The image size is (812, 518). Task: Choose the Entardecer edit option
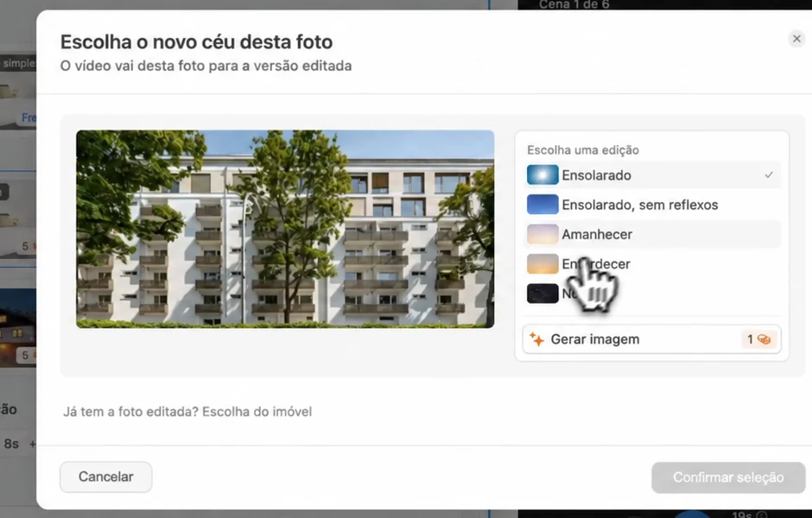tap(652, 263)
